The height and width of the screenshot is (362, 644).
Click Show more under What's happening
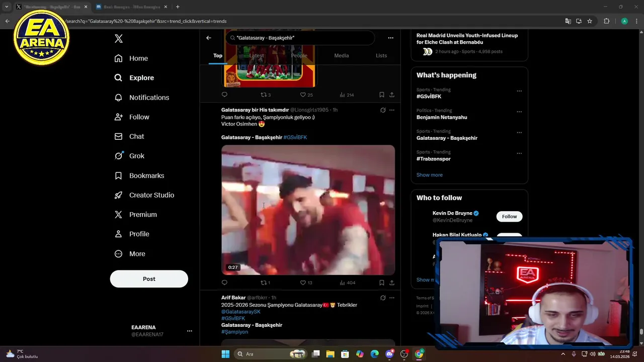(430, 175)
